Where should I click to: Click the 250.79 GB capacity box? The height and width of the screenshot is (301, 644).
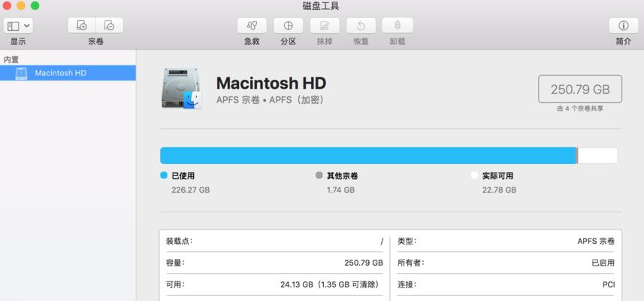pyautogui.click(x=580, y=90)
